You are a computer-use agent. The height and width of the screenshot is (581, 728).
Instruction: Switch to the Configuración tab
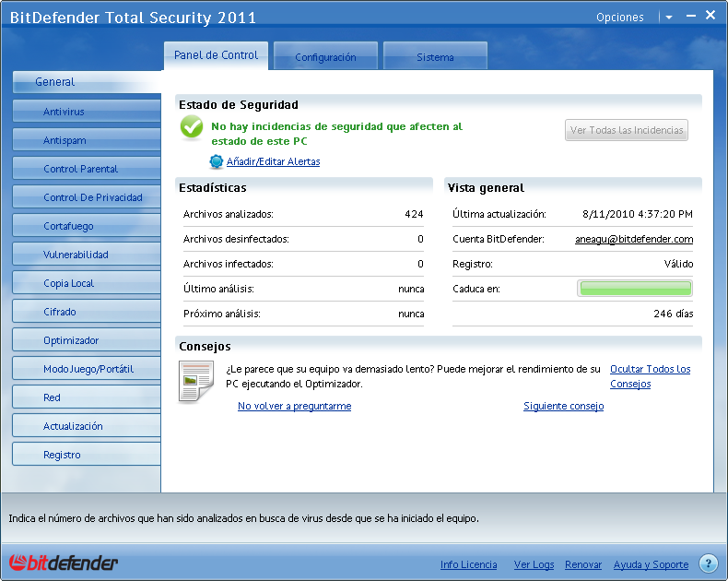[325, 56]
